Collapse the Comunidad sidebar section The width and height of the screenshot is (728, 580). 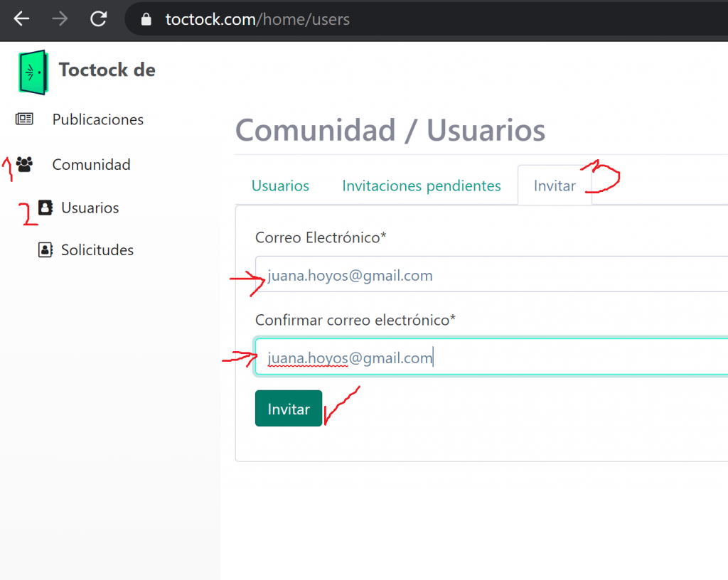(91, 165)
